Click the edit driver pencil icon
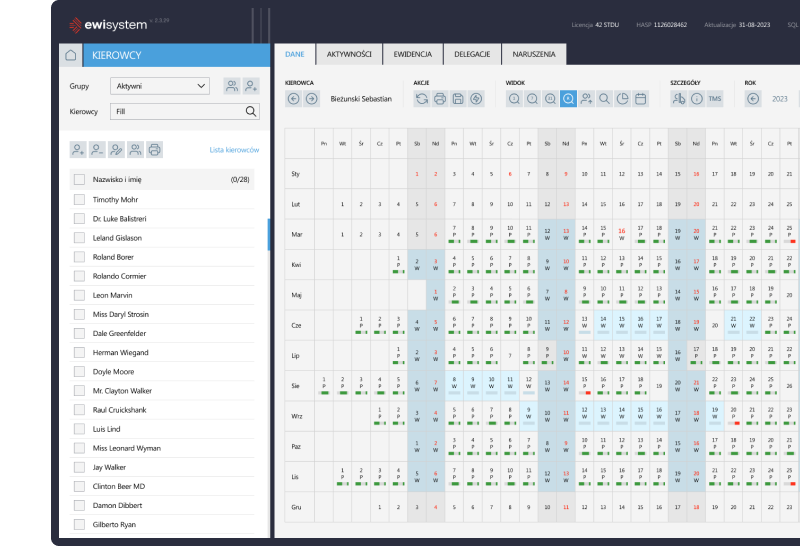800x546 pixels. [116, 150]
